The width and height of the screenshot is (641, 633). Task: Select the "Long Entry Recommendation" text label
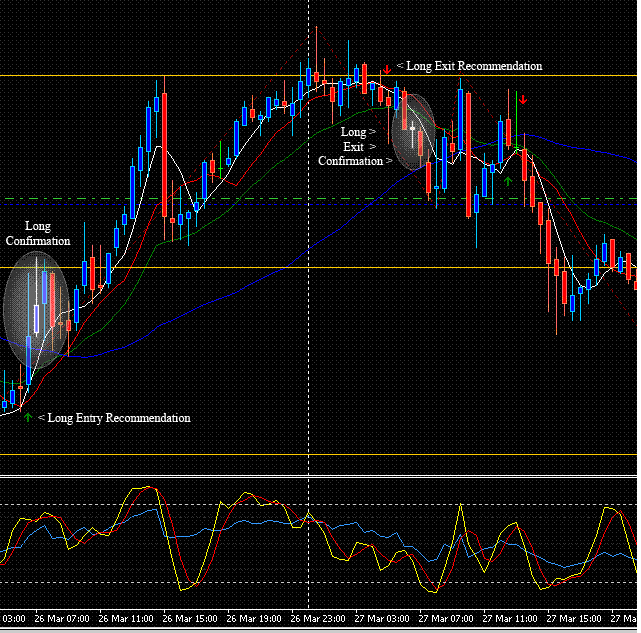point(119,418)
